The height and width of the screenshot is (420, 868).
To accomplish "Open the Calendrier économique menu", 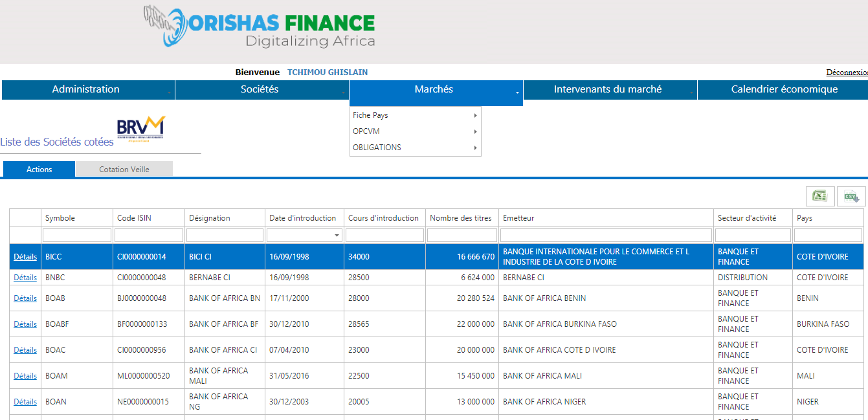I will [784, 90].
